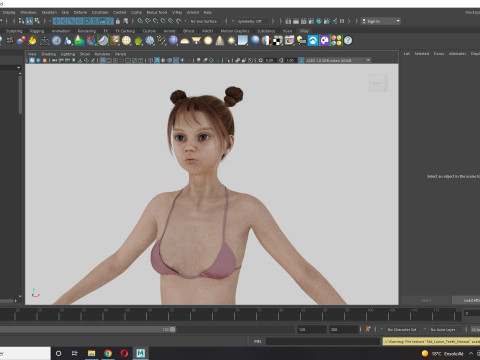Click the range slider handle at 120
The image size is (480, 360).
(173, 329)
